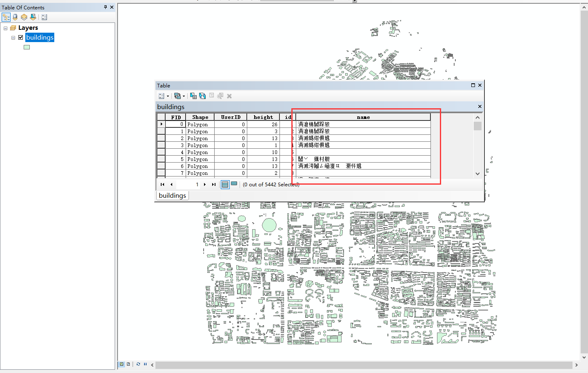Go to the last record in table
The width and height of the screenshot is (588, 373).
coord(213,184)
